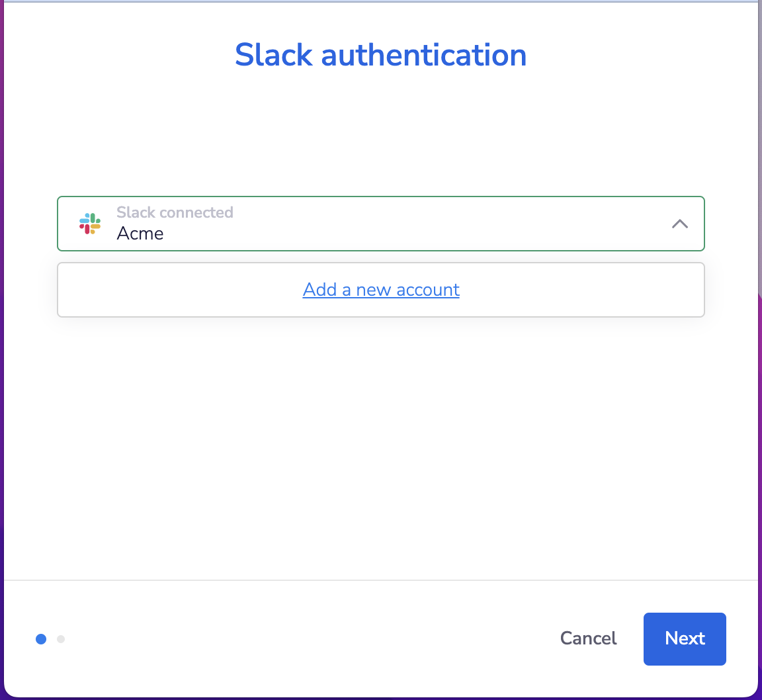Image resolution: width=762 pixels, height=700 pixels.
Task: Click the word "account" in the add link
Action: pos(428,290)
